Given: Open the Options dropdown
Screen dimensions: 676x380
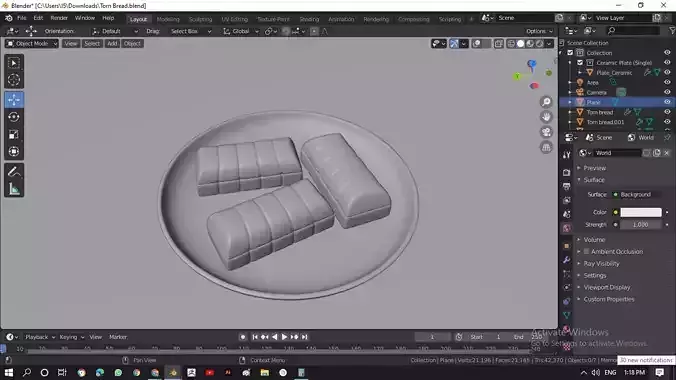Looking at the screenshot, I should pyautogui.click(x=539, y=31).
